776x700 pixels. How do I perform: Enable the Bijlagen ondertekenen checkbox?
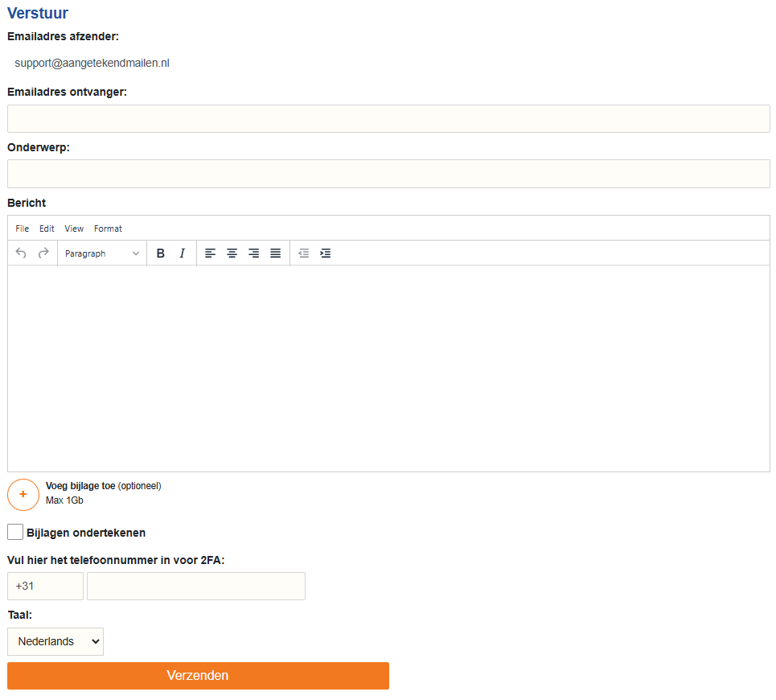15,532
